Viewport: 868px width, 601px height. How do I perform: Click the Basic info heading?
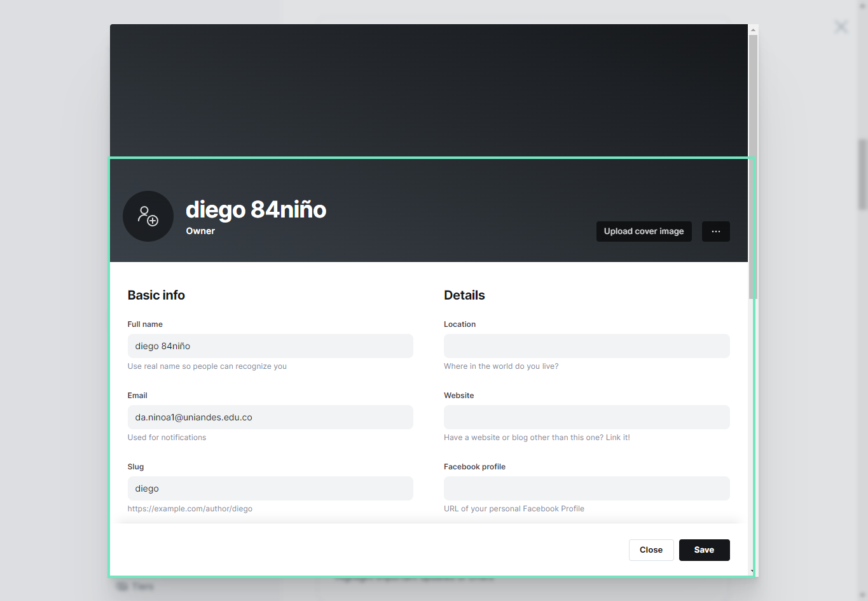[156, 295]
